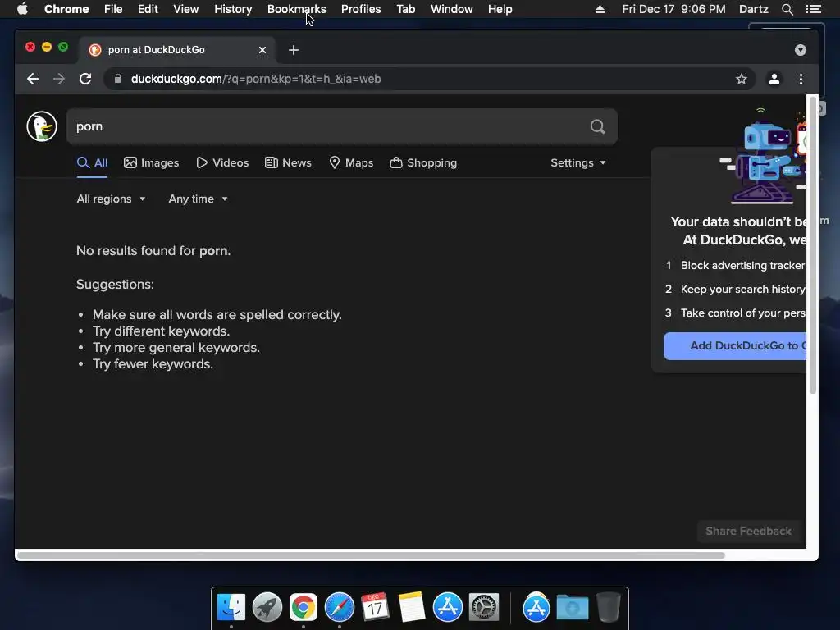Expand the Any time filter dropdown
Screen dimensions: 840x630
(x=199, y=199)
